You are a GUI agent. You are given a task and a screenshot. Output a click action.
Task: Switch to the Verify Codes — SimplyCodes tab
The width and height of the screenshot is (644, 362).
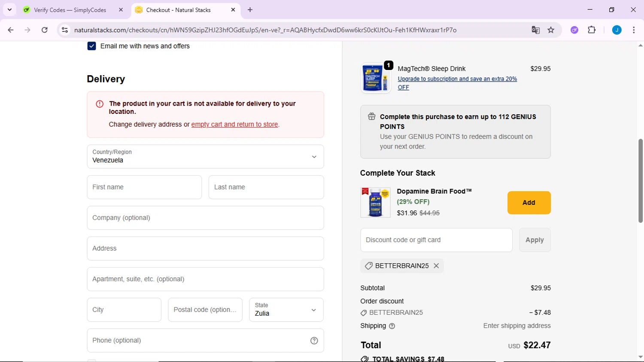[70, 10]
